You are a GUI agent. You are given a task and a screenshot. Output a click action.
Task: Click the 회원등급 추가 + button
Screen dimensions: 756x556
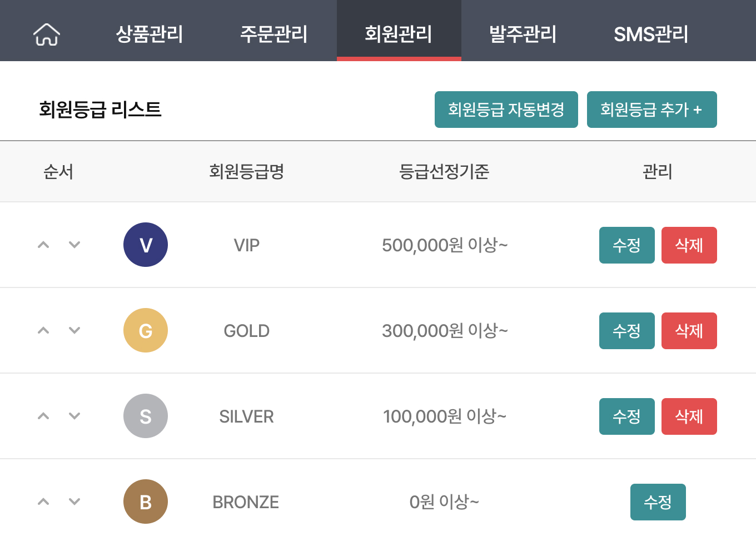(652, 110)
